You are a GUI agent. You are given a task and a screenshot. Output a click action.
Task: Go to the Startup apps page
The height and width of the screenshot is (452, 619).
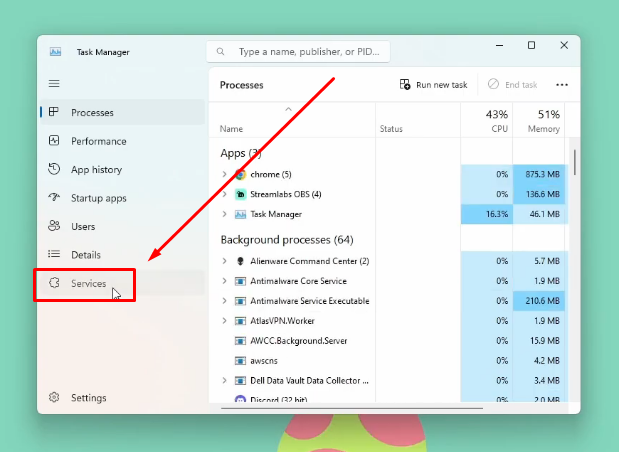(123, 198)
